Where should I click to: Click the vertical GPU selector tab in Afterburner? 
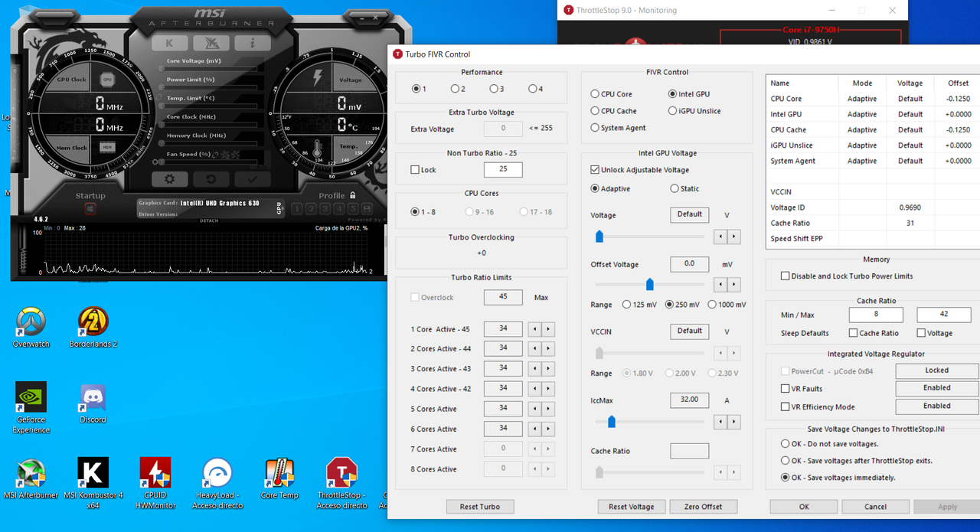pos(279,207)
